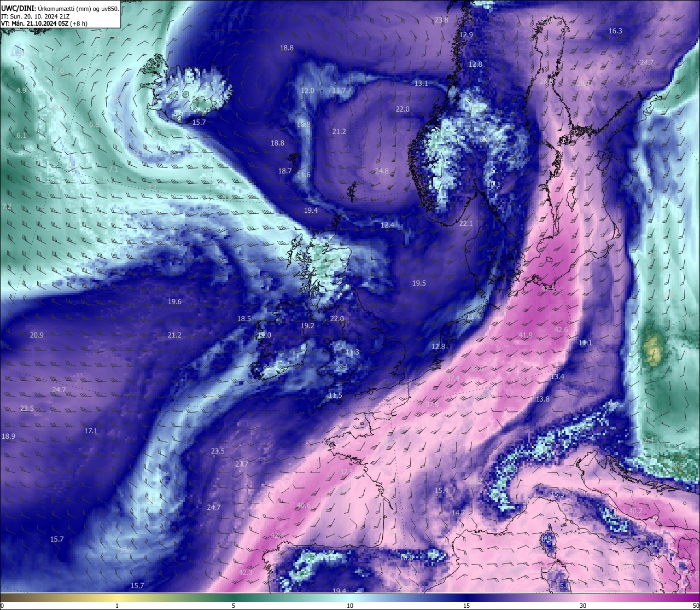Click the 11.3 value on the map
The image size is (700, 610).
click(x=352, y=352)
